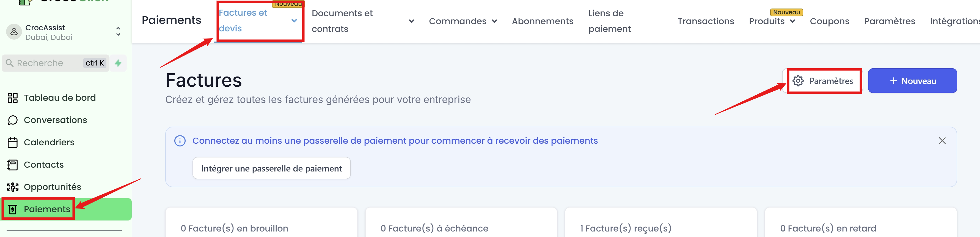Expand the CrocAssist account switcher
Image resolution: width=980 pixels, height=237 pixels.
click(118, 32)
